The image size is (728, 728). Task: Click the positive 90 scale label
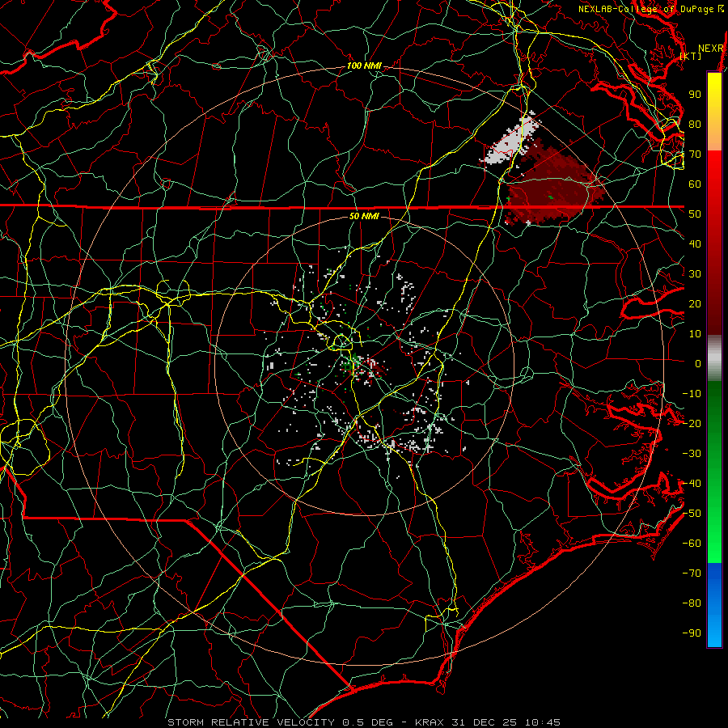tap(695, 95)
